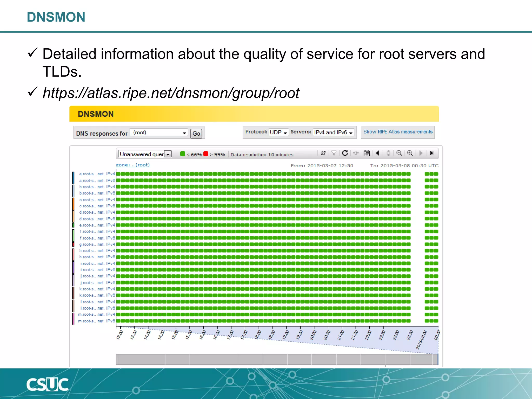This screenshot has width=532, height=399.
Task: Select the a.root-s...net. IPv6 row label
Action: tap(97, 181)
